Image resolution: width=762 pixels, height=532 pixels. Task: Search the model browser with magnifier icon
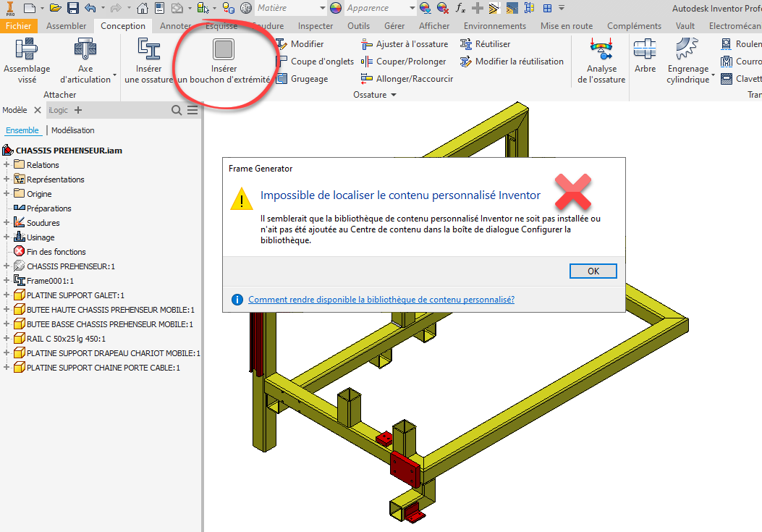pos(177,110)
